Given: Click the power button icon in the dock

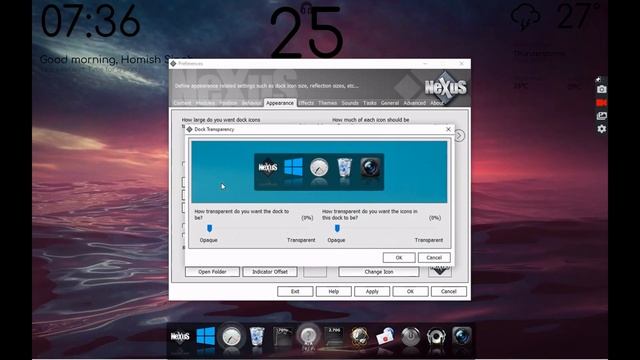Looking at the screenshot, I should click(410, 337).
